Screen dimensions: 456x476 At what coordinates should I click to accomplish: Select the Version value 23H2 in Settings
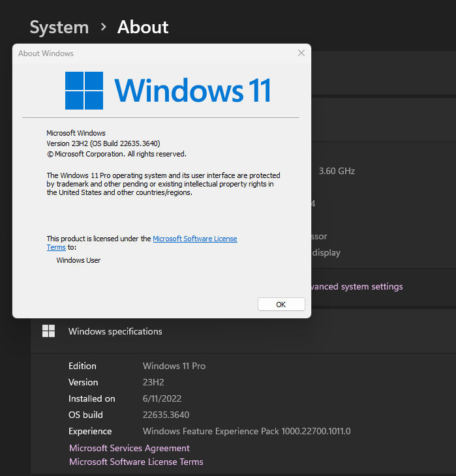153,382
